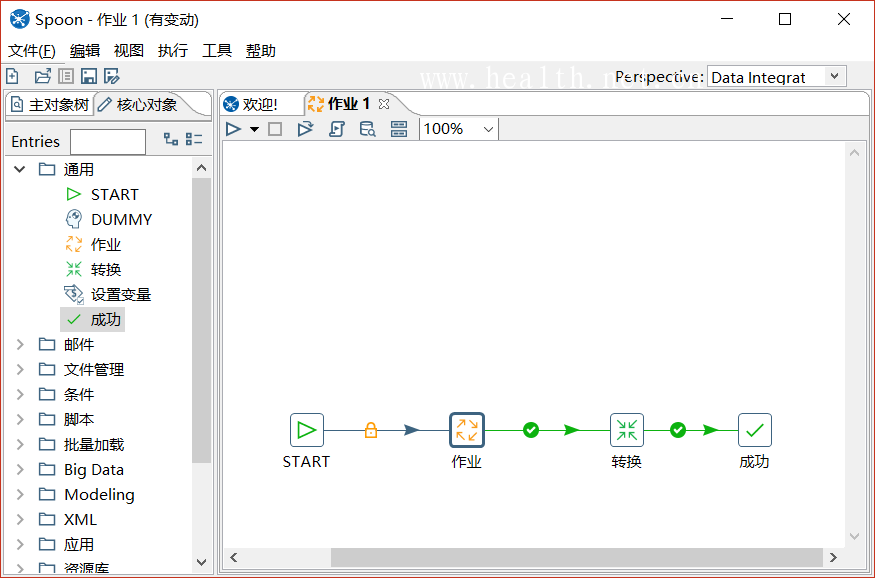Click the save as toolbar icon
Screen dimensions: 875x578
pyautogui.click(x=112, y=76)
